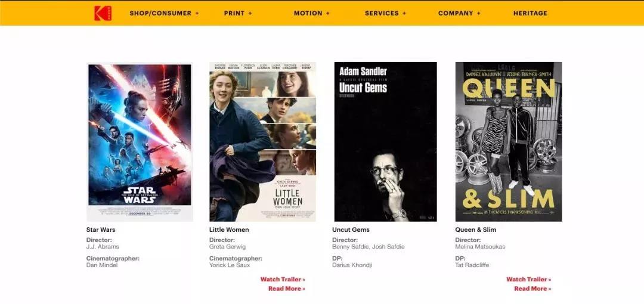This screenshot has height=304, width=644.
Task: Read More link under Little Women
Action: [287, 289]
